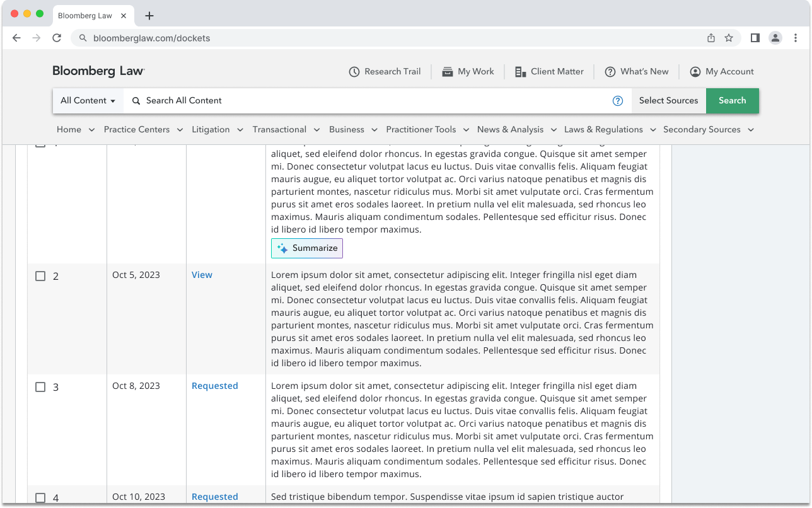Click the View link for the Oct 5 docket
812x508 pixels.
(202, 274)
